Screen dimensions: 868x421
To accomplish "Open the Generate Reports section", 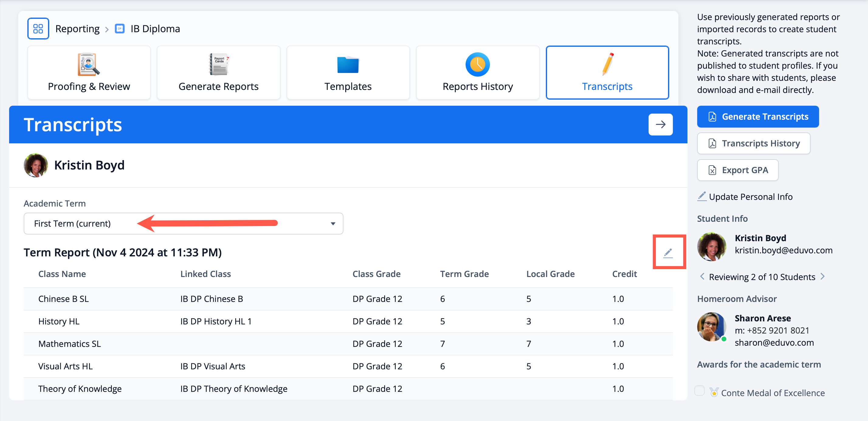I will [218, 73].
